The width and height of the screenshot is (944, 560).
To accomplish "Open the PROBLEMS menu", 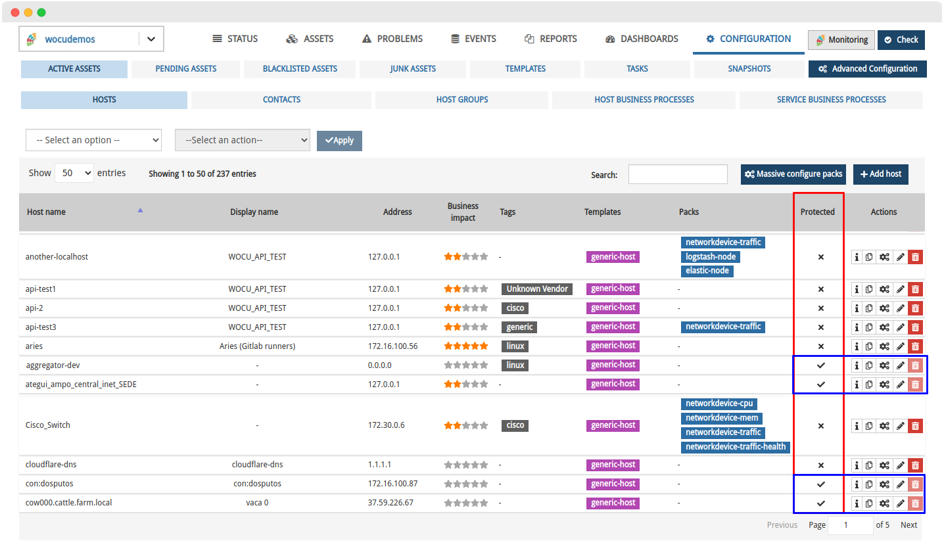I will pos(392,39).
